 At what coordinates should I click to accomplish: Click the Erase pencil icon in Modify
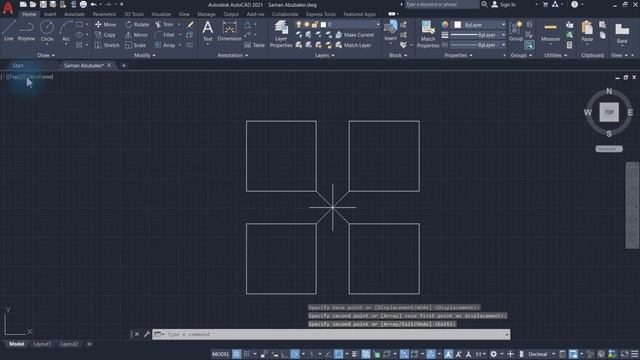point(190,24)
